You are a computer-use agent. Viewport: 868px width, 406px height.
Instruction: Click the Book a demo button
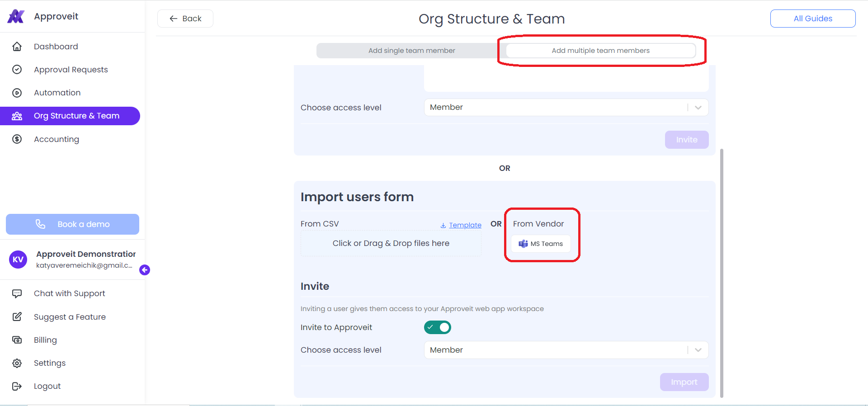point(72,224)
